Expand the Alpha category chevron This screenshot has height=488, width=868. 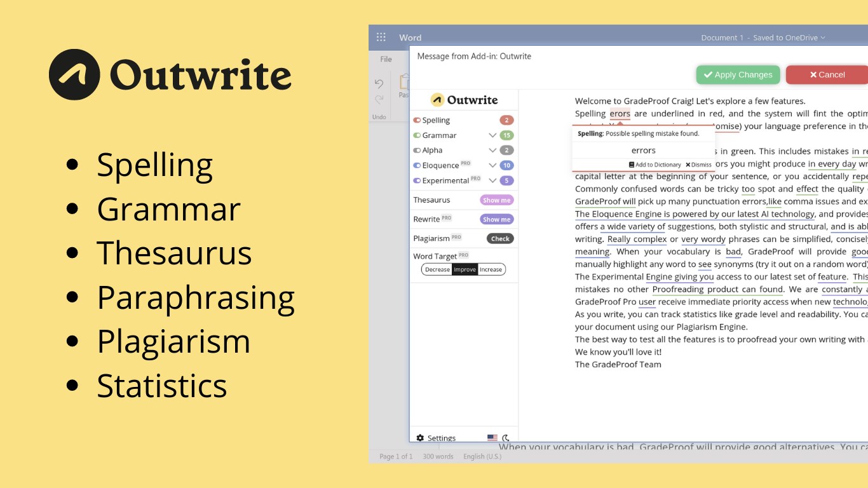tap(492, 151)
